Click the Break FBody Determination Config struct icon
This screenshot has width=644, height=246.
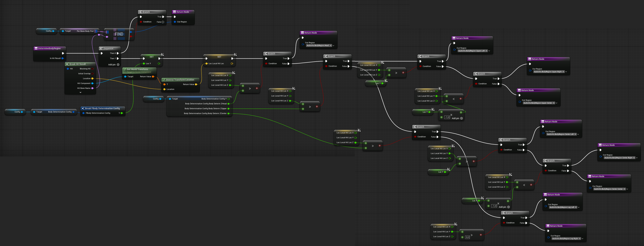coord(83,108)
